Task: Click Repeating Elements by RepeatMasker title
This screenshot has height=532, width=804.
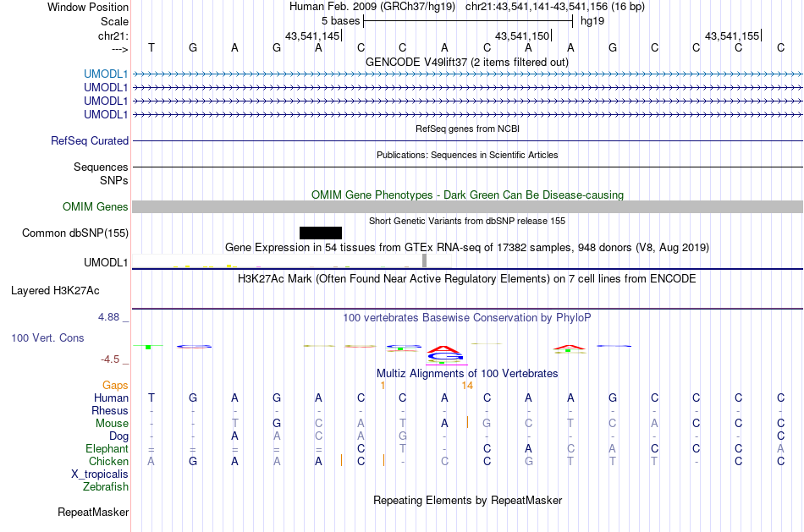Action: 468,500
